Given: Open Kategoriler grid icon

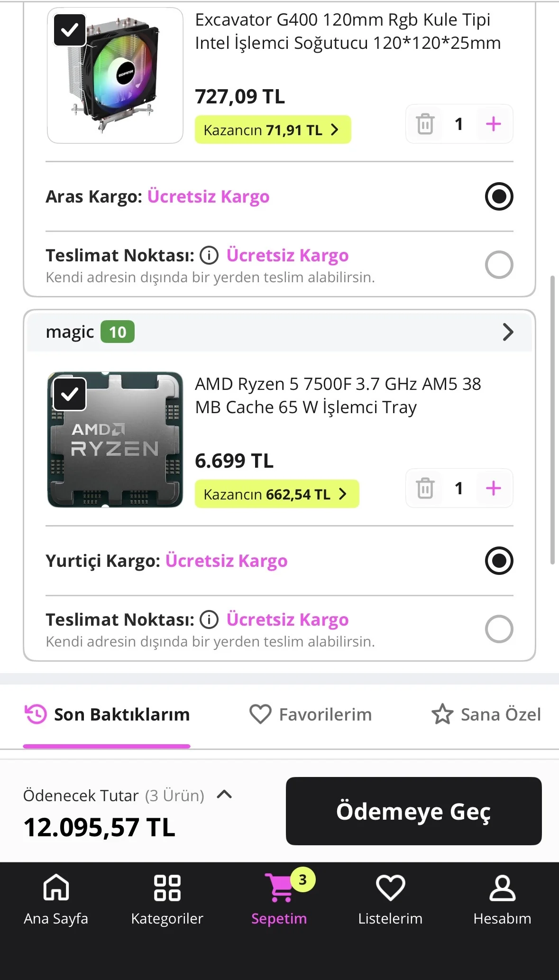Looking at the screenshot, I should coord(167,888).
